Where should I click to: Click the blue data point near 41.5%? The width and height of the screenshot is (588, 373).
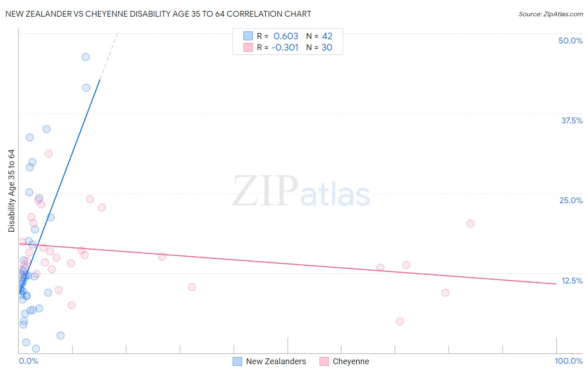(86, 88)
